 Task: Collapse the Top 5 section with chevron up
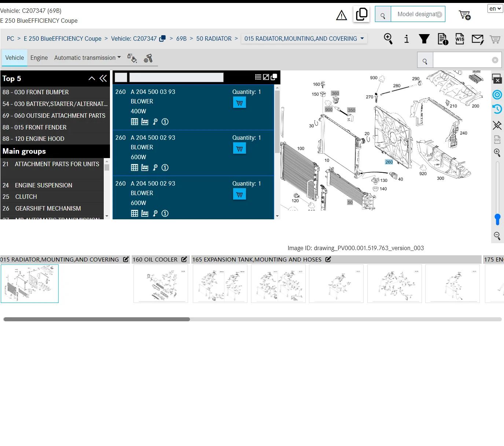tap(92, 78)
